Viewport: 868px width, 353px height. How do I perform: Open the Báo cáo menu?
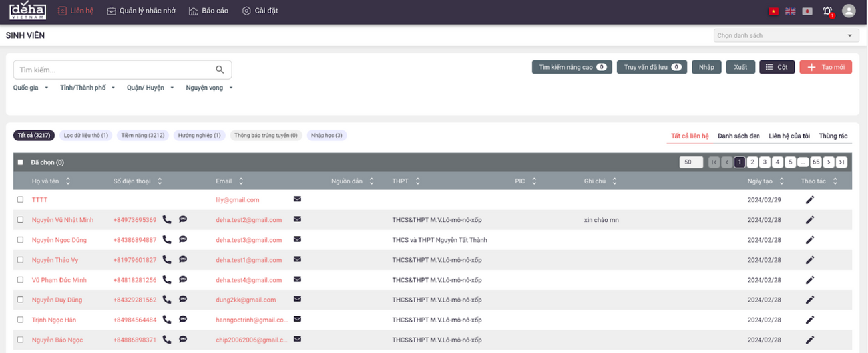point(208,11)
